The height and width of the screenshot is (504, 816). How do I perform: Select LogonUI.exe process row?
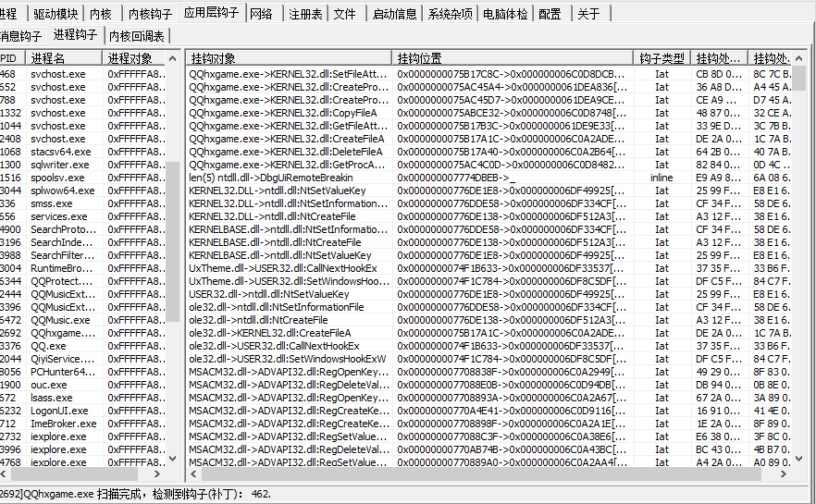point(82,411)
